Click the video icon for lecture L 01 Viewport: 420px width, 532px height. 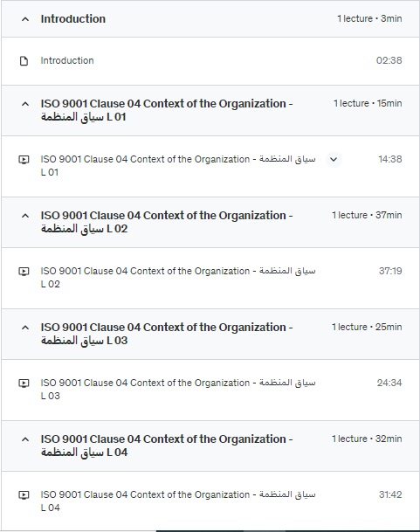24,160
